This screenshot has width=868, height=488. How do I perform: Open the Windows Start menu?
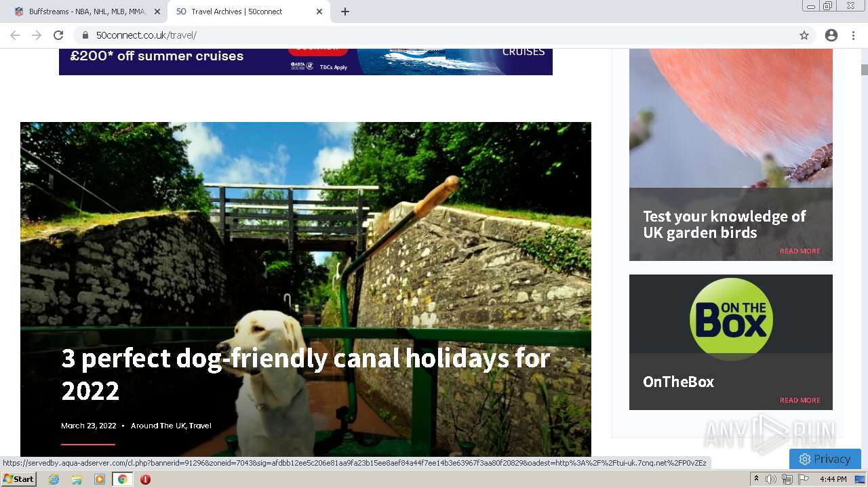pyautogui.click(x=19, y=479)
